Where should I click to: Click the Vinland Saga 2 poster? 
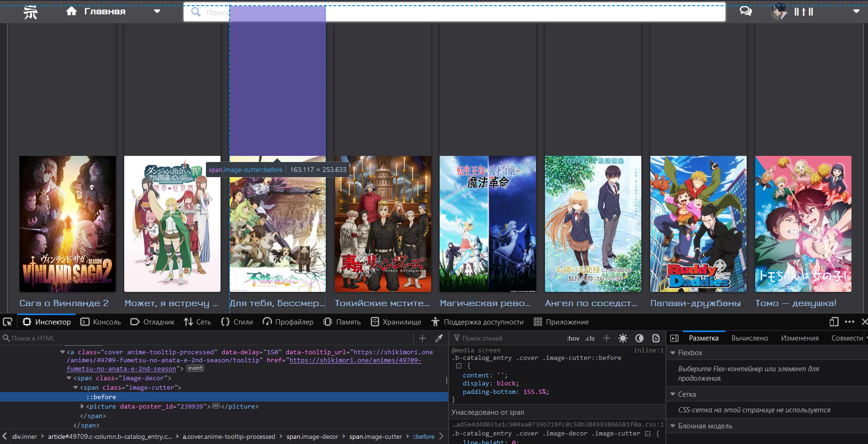[x=68, y=224]
